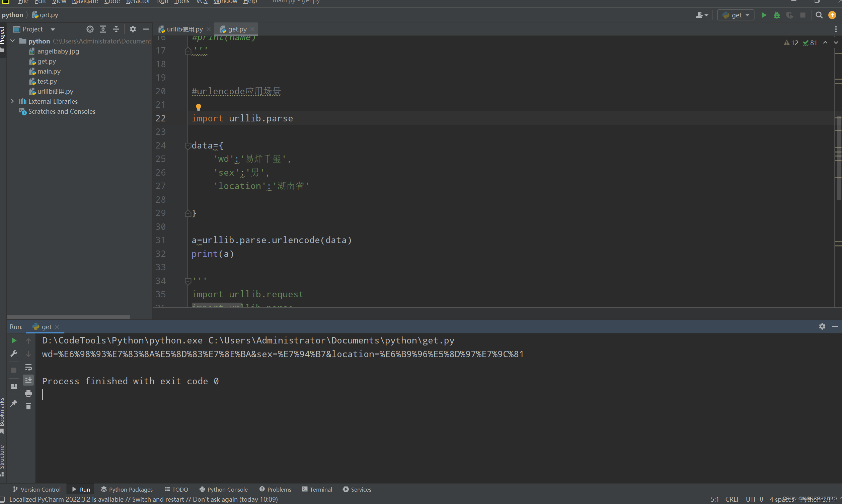The height and width of the screenshot is (504, 842).
Task: Open the Project view dropdown
Action: (x=53, y=29)
